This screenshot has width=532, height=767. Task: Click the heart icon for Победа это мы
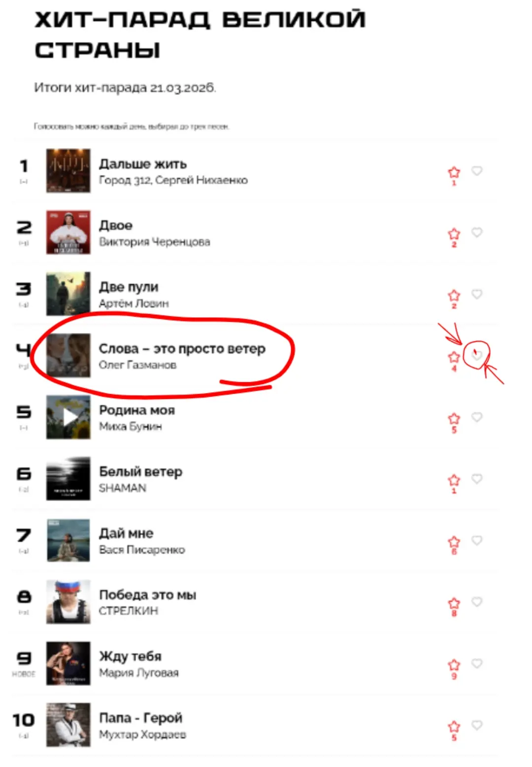click(477, 602)
